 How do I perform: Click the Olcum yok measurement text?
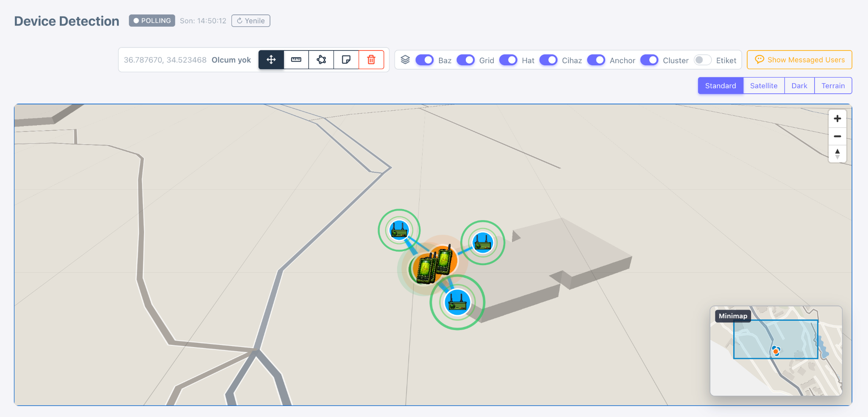pyautogui.click(x=231, y=60)
